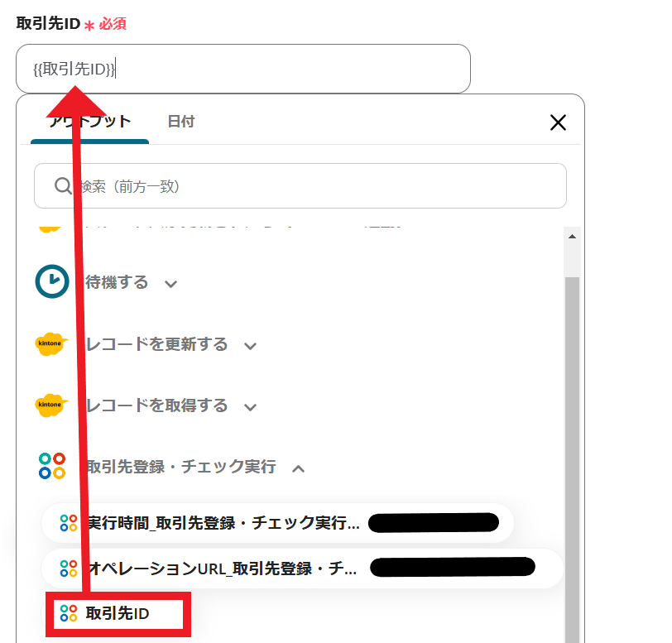The height and width of the screenshot is (643, 672).
Task: Select 実行時間_取引先登録・チェック実行 output item
Action: pos(277,523)
